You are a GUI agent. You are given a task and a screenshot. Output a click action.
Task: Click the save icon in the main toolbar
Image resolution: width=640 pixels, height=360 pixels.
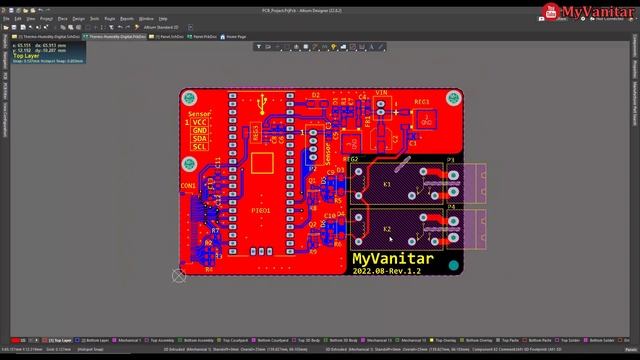coord(14,27)
